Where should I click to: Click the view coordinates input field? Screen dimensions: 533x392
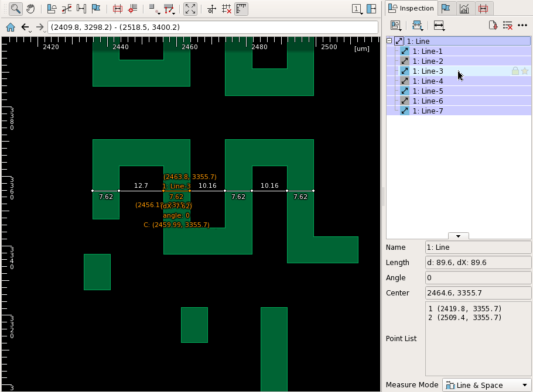tap(213, 27)
